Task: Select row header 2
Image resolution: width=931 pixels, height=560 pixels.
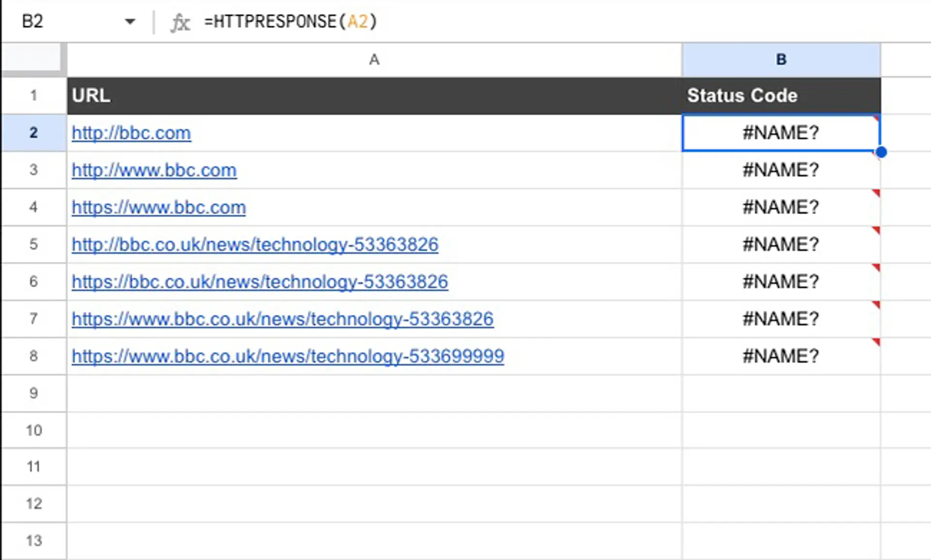Action: click(x=33, y=133)
